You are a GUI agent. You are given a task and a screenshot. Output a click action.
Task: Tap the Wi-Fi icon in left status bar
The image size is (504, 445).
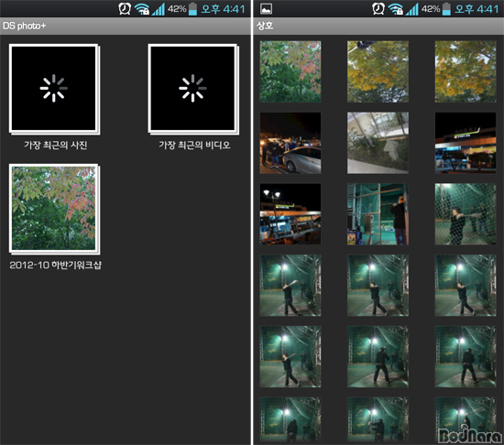142,9
